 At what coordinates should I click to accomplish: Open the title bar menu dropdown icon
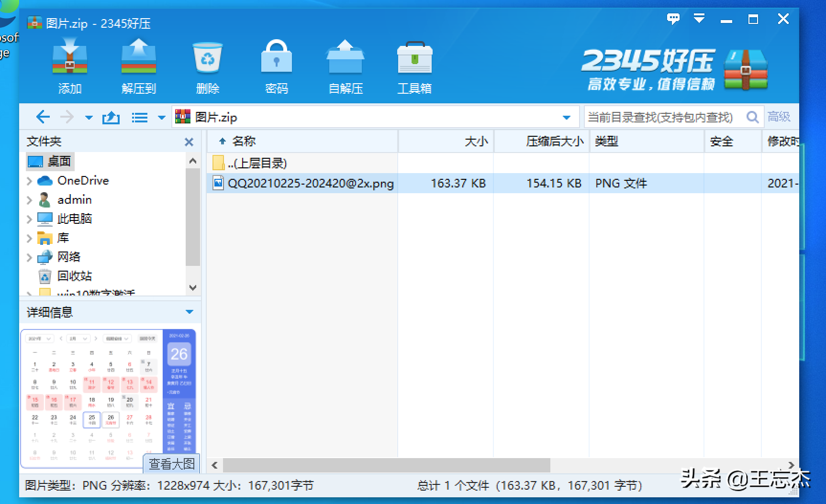click(699, 19)
